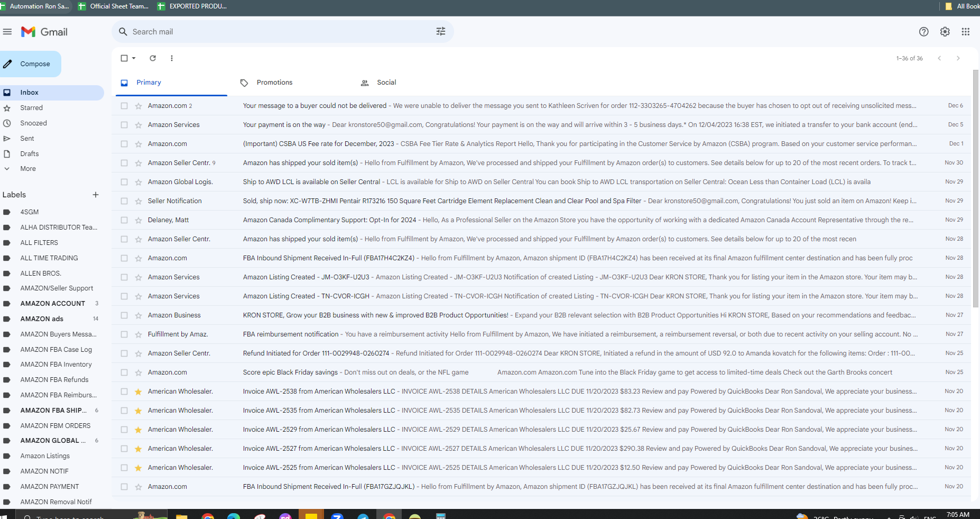Open the More options three-dot menu
The width and height of the screenshot is (980, 519).
(x=172, y=58)
